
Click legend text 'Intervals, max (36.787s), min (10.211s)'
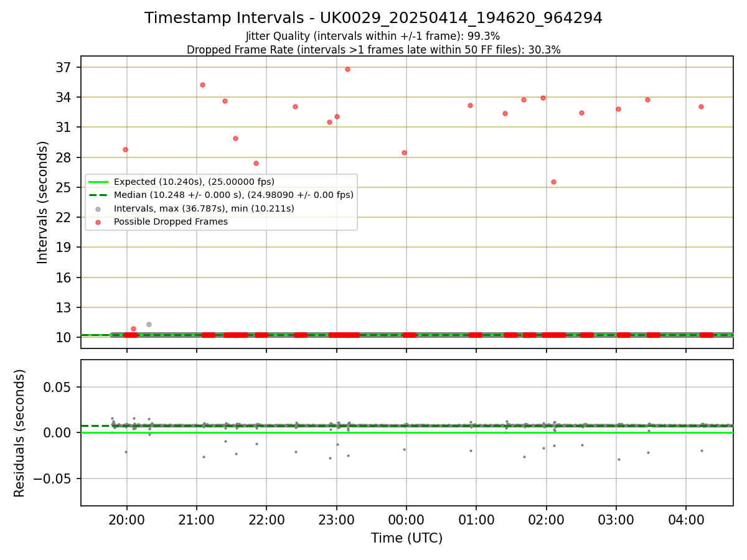[204, 208]
